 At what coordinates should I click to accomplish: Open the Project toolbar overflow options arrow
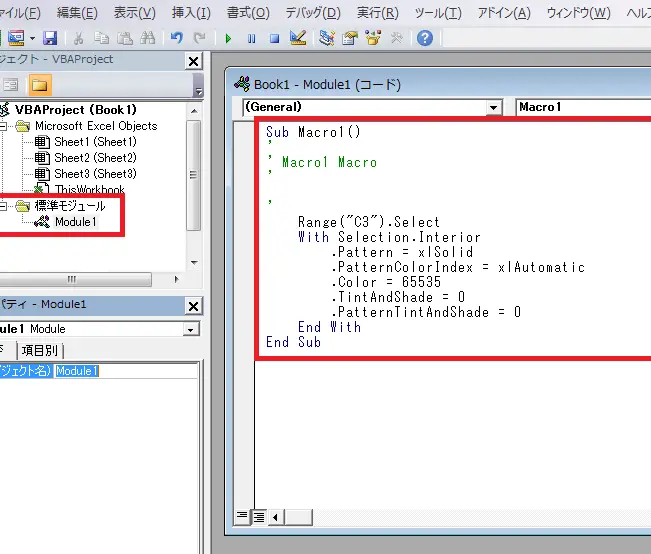pyautogui.click(x=199, y=86)
